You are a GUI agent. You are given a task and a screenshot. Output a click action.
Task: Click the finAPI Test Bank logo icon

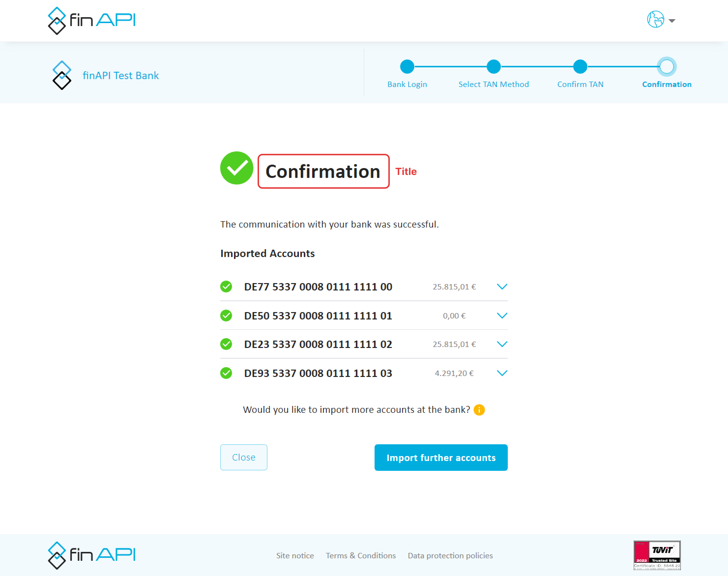click(x=62, y=75)
